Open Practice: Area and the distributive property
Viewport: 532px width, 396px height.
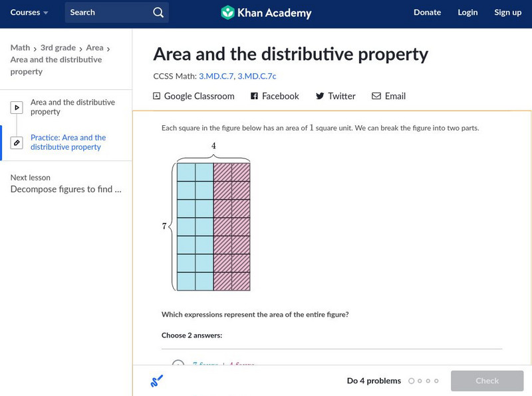[68, 142]
